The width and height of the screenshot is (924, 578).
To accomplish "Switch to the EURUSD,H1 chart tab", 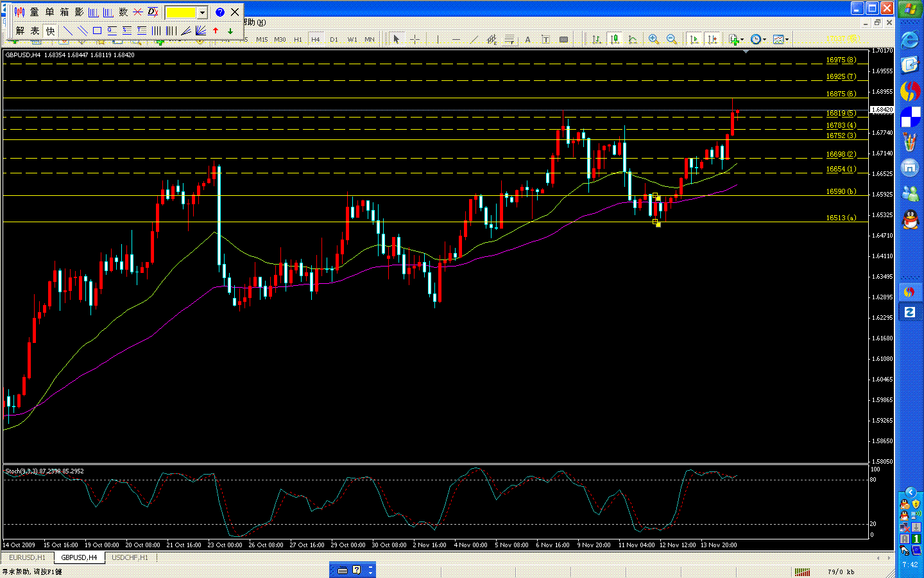I will click(27, 557).
